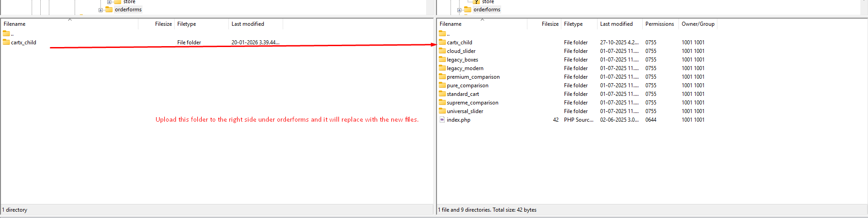Sort local list by Filetype column

(x=186, y=24)
